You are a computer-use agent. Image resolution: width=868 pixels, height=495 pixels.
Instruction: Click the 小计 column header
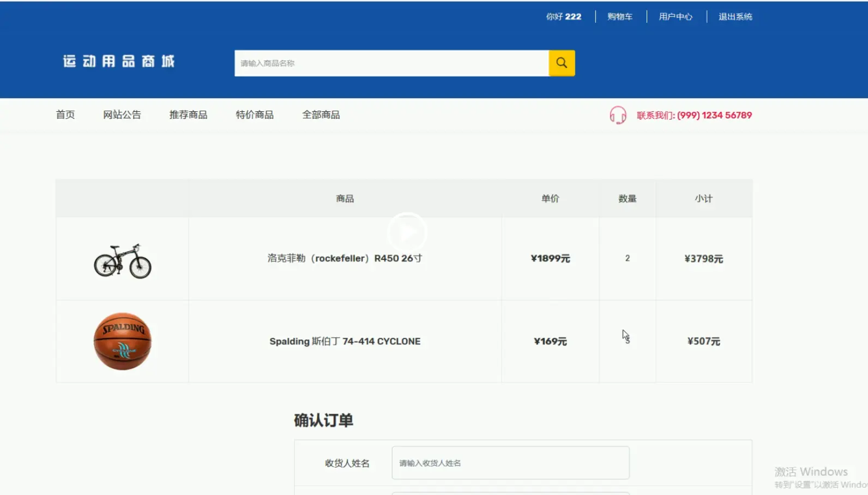pyautogui.click(x=704, y=199)
